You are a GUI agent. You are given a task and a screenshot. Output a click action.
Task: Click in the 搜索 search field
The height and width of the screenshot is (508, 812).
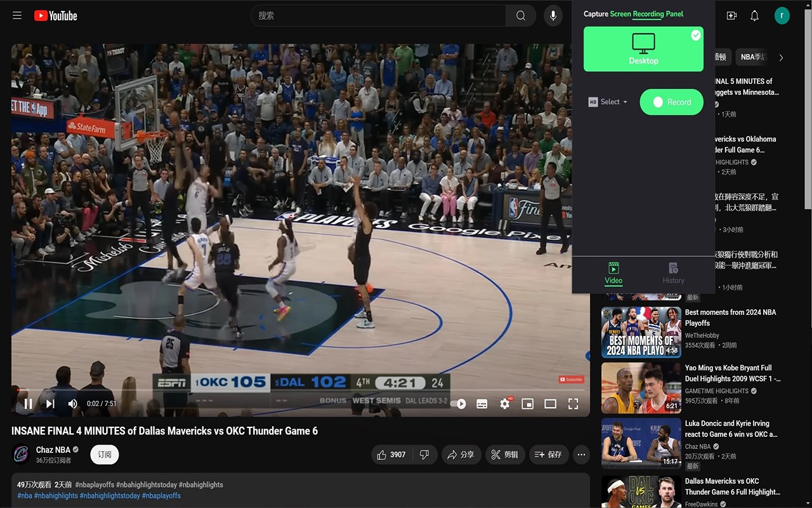click(x=379, y=16)
